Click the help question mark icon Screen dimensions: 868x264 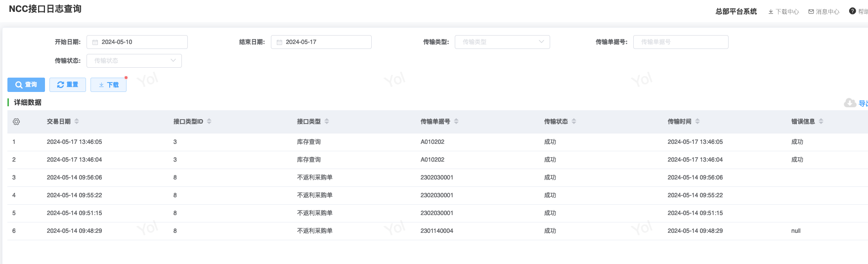852,11
